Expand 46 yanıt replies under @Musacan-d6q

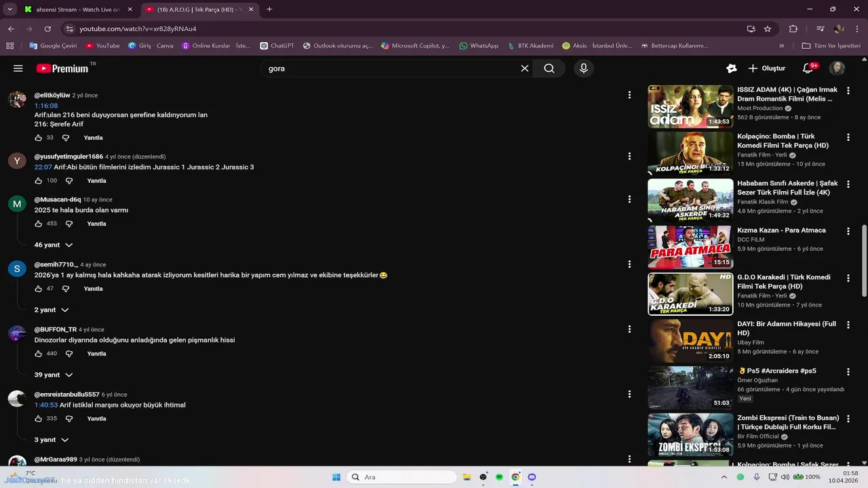coord(54,245)
